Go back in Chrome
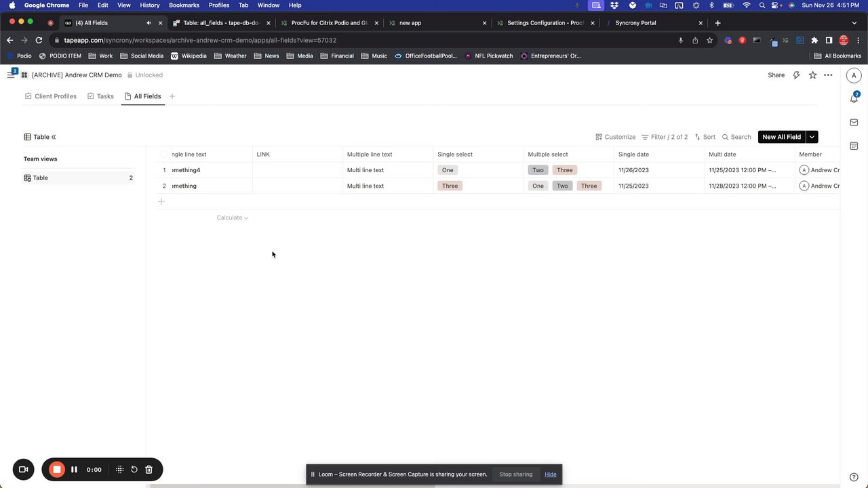 coord(9,40)
